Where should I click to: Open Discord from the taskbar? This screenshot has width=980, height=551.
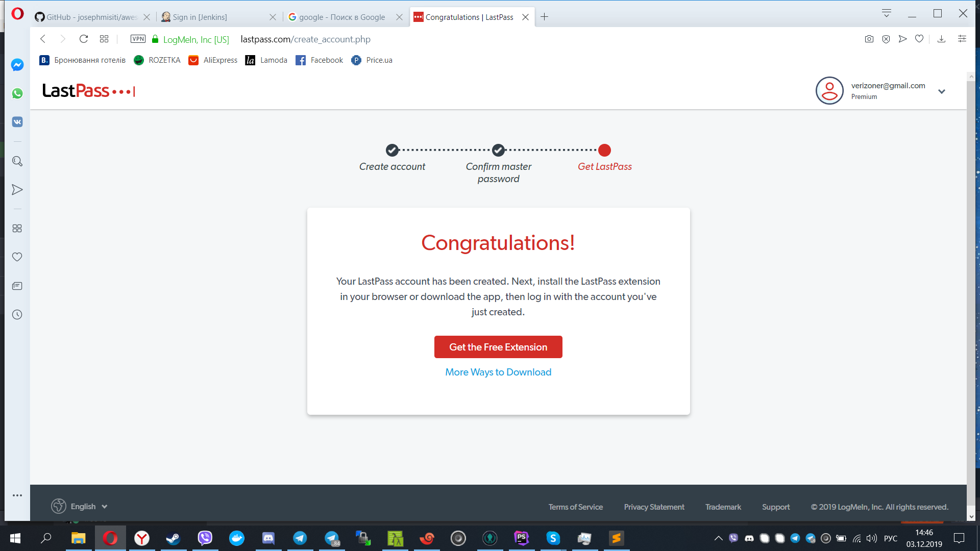click(268, 538)
